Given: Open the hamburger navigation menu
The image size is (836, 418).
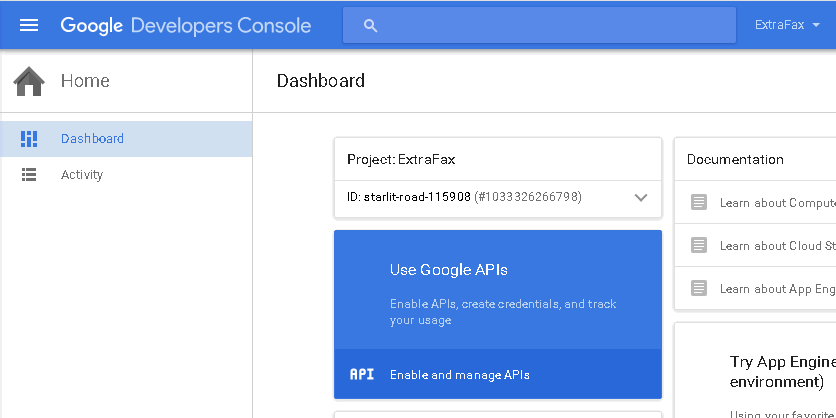Looking at the screenshot, I should (29, 25).
